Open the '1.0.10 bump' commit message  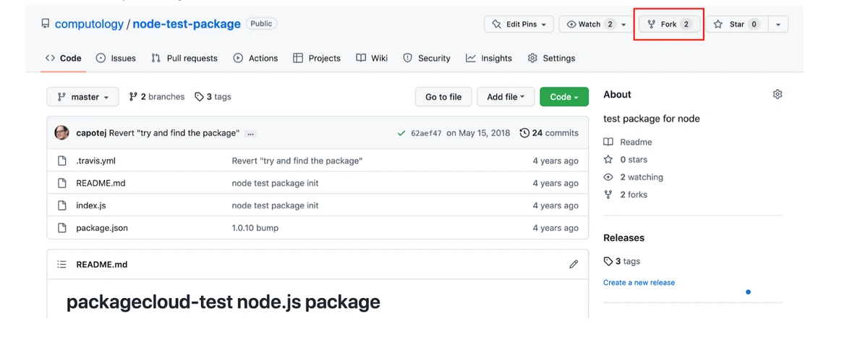coord(255,228)
